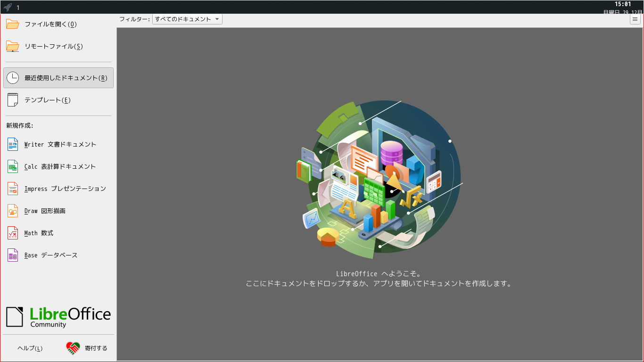Viewport: 644px width, 362px height.
Task: Click the Templates page icon
Action: pos(13,100)
